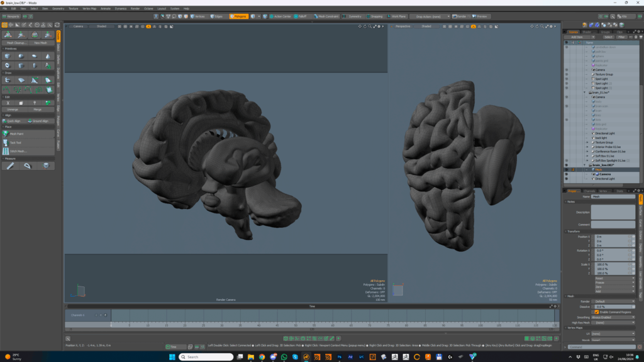Open the Smoothing dropdown in Mesh properties
Image resolution: width=644 pixels, height=362 pixels.
[614, 317]
